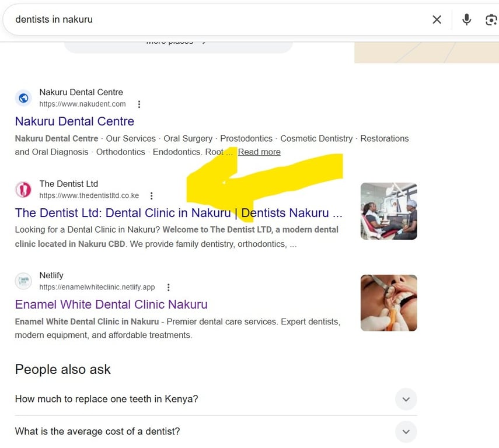Click The Dentist Ltd site name above URL
499x448 pixels.
coord(69,184)
